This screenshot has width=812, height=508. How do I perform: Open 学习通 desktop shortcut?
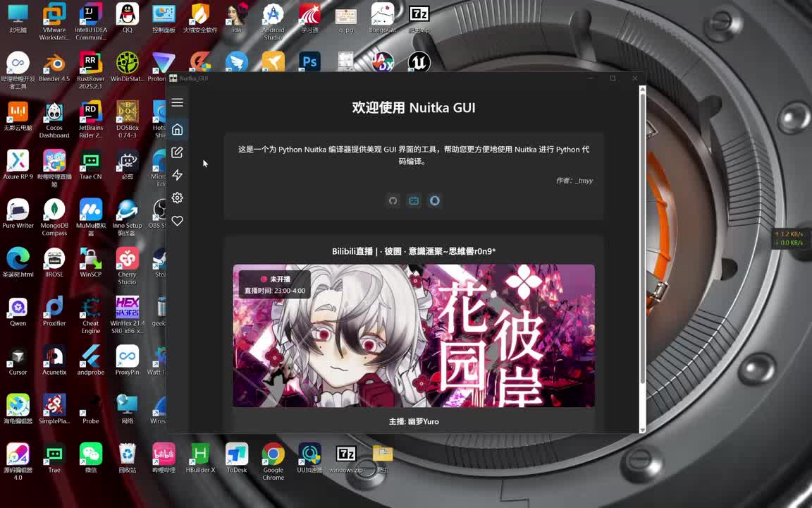[309, 18]
